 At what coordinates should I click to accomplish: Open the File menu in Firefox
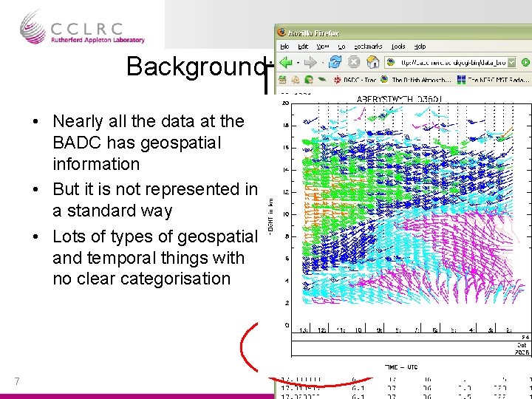(284, 47)
